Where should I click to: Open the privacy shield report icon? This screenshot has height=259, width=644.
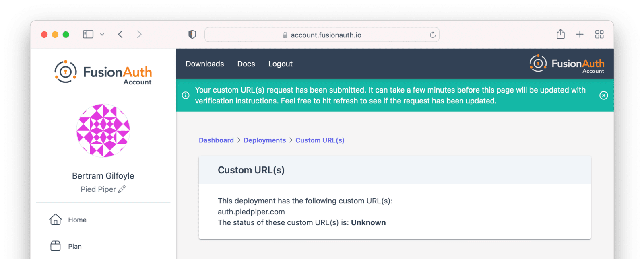point(192,35)
